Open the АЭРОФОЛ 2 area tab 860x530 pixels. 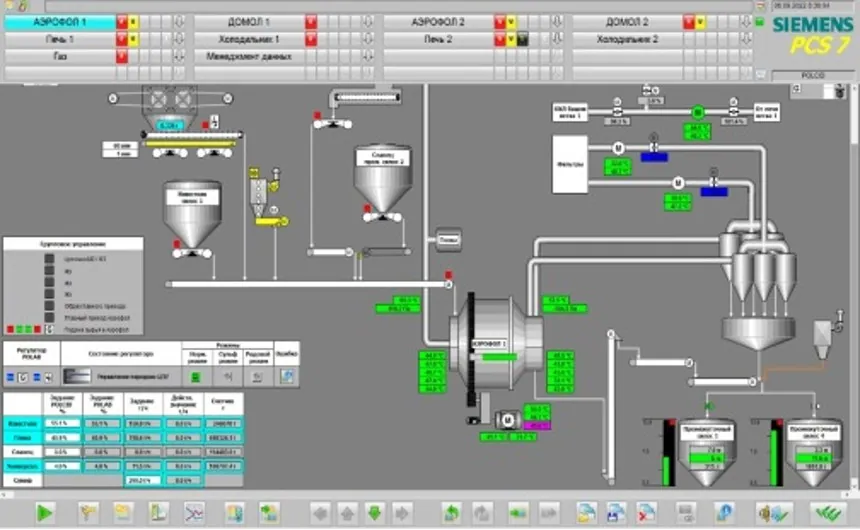click(x=438, y=22)
